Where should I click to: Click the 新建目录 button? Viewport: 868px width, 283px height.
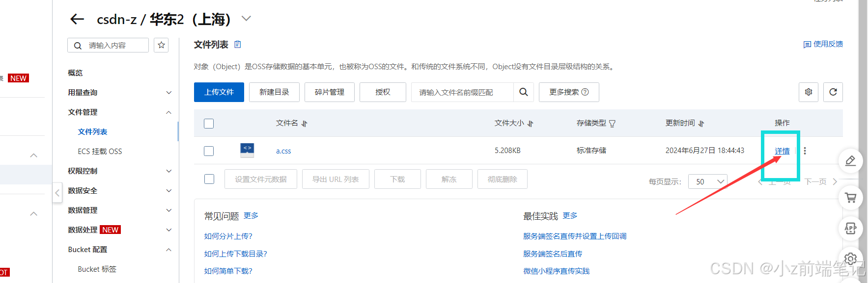click(274, 92)
